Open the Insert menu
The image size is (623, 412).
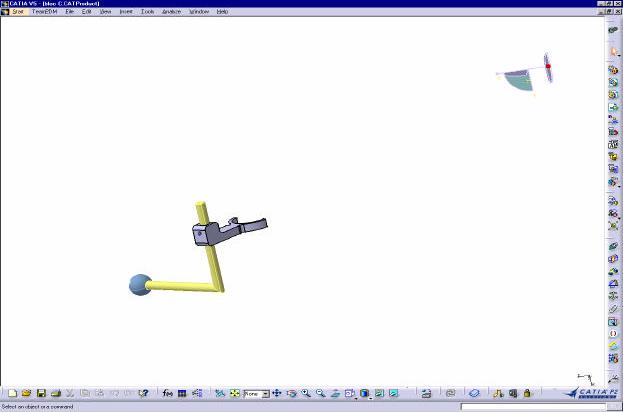coord(126,11)
